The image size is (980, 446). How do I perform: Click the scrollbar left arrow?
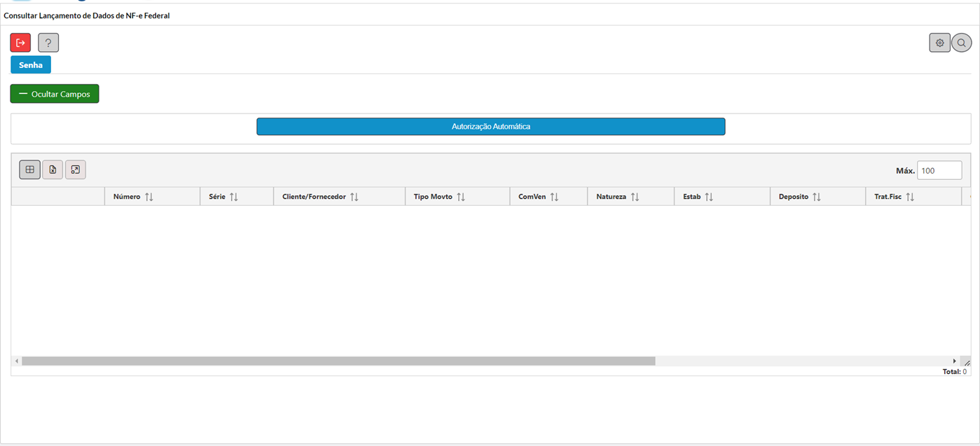[17, 361]
